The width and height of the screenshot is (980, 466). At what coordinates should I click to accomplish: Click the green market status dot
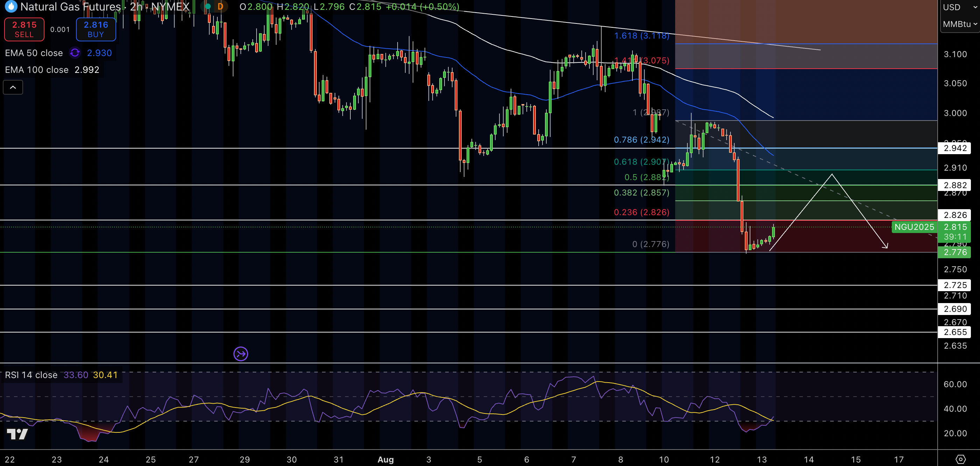[x=208, y=6]
